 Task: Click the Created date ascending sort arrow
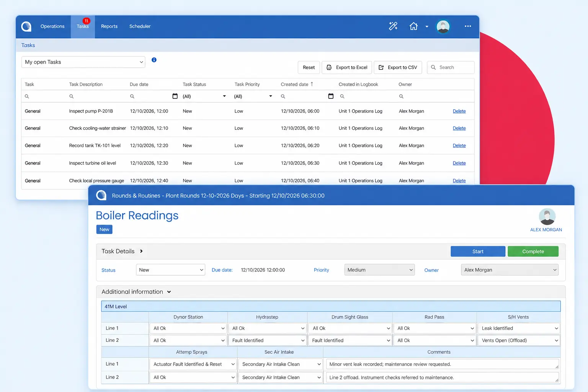(x=312, y=84)
